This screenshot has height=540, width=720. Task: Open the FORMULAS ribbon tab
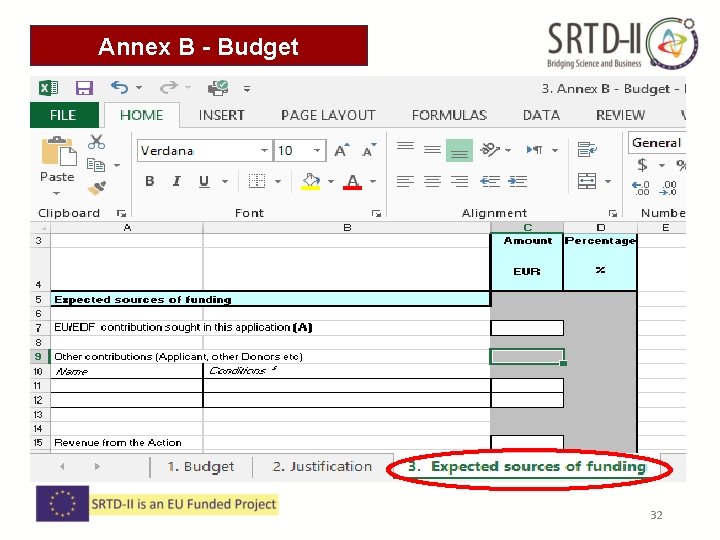449,115
